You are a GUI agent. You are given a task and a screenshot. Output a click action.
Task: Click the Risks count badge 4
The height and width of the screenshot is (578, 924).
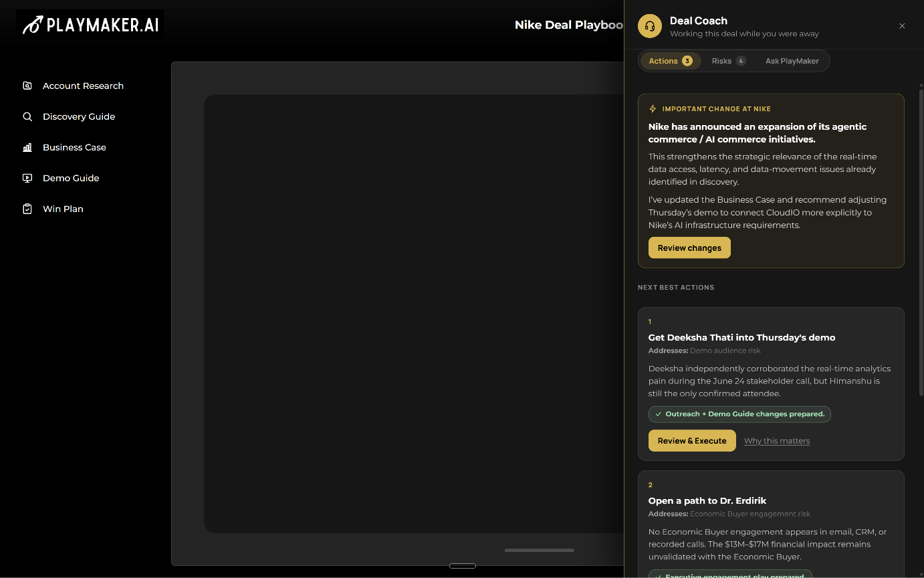(x=741, y=61)
